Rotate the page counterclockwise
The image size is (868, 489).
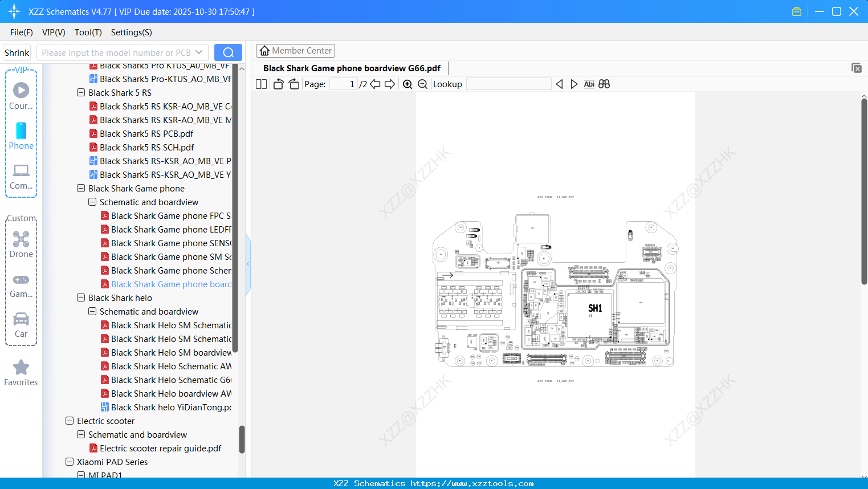pos(279,84)
